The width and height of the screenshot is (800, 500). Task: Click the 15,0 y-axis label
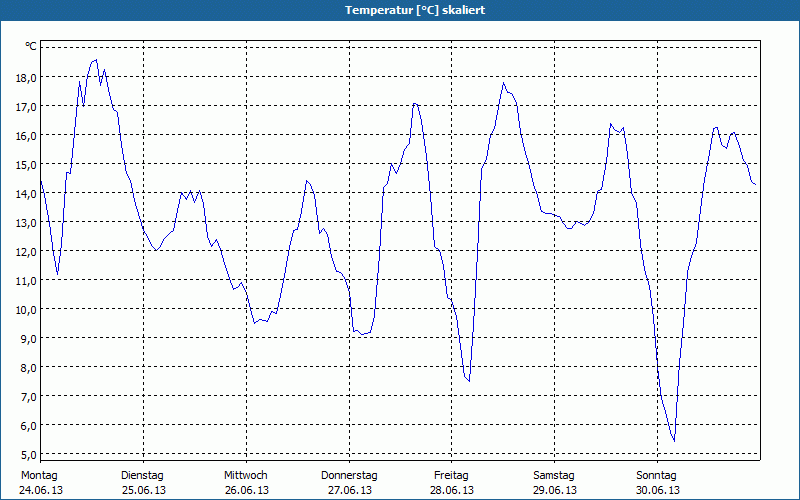click(x=27, y=164)
